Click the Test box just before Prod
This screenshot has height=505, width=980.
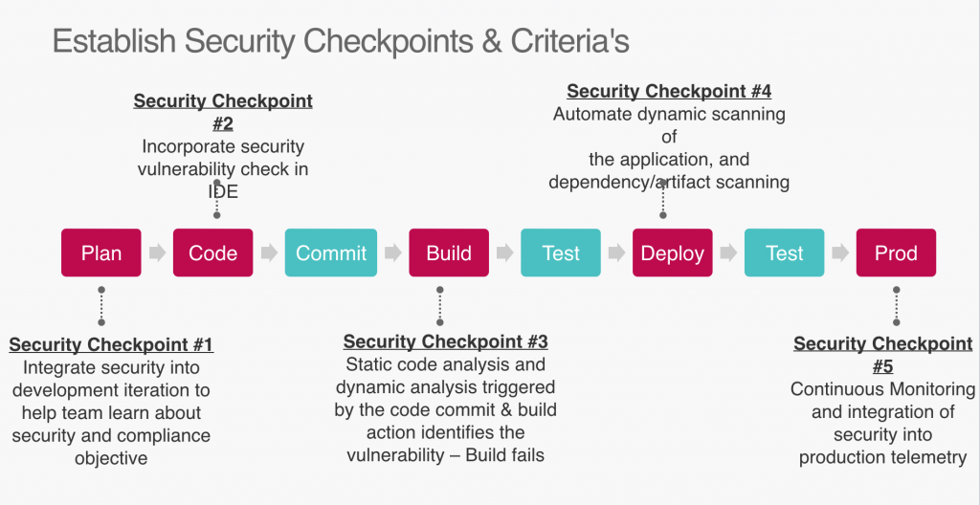[785, 253]
